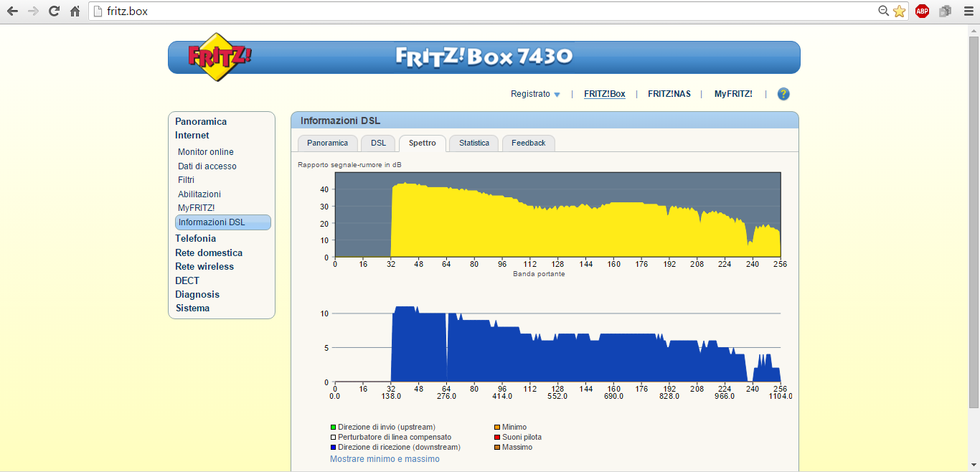Open the Feedback tab

click(x=528, y=143)
